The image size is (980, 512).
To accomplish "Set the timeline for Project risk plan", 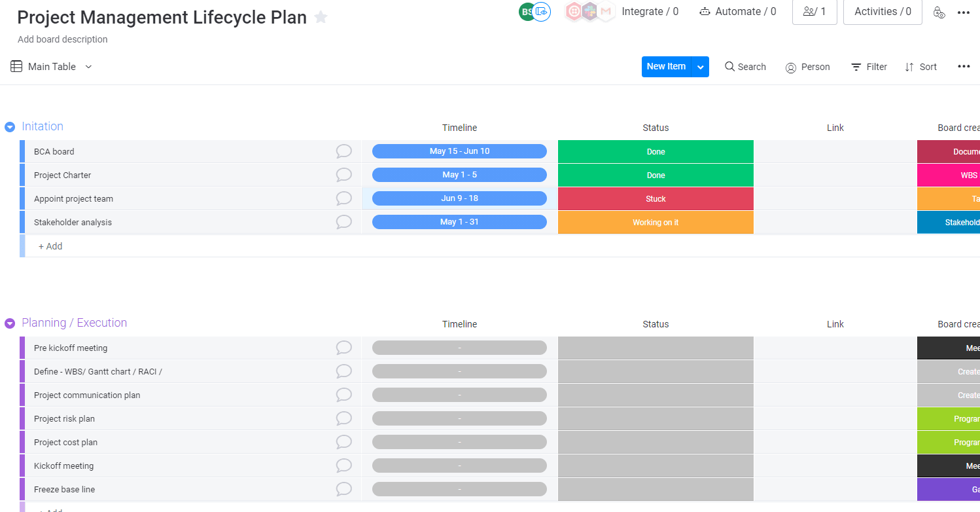I will click(x=459, y=418).
